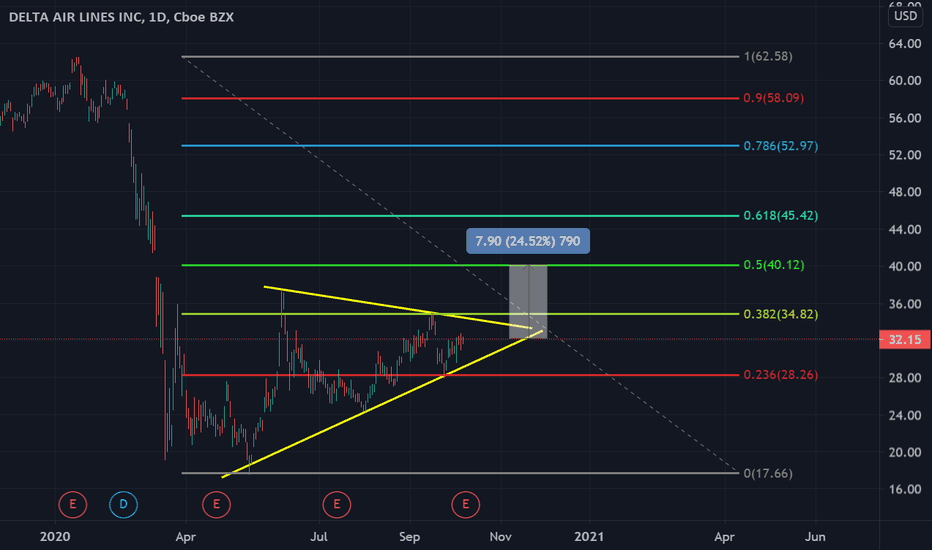Click the 56.00 price axis label

tap(905, 118)
